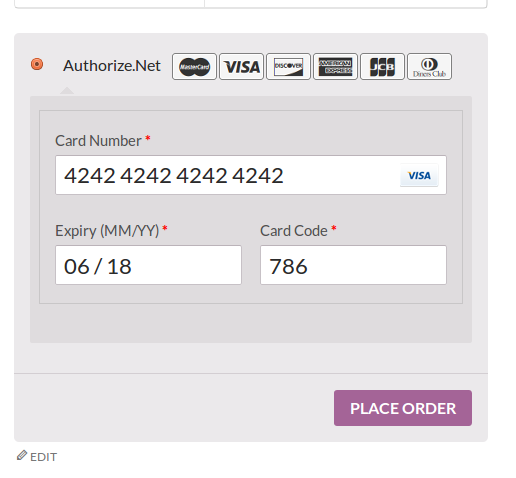The width and height of the screenshot is (516, 478).
Task: Focus the Card Code field
Action: click(x=353, y=265)
